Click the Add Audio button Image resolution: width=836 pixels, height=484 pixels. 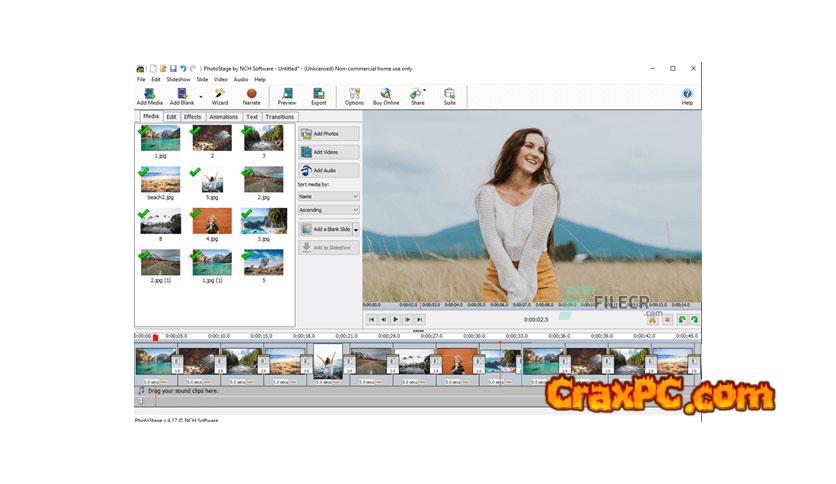coord(328,171)
